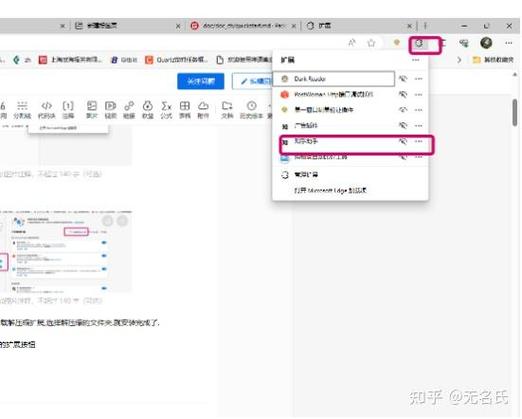Add page to favorites with star icon
The width and height of the screenshot is (522, 419).
tap(371, 43)
